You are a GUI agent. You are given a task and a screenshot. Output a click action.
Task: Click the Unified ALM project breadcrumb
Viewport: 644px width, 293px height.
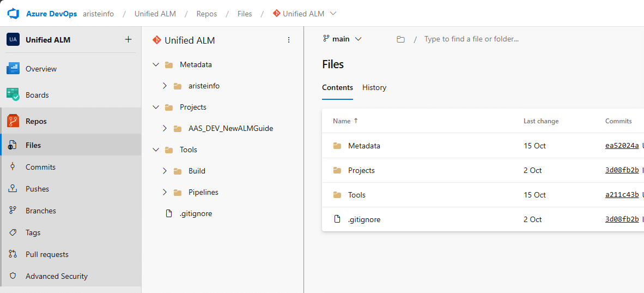point(155,14)
